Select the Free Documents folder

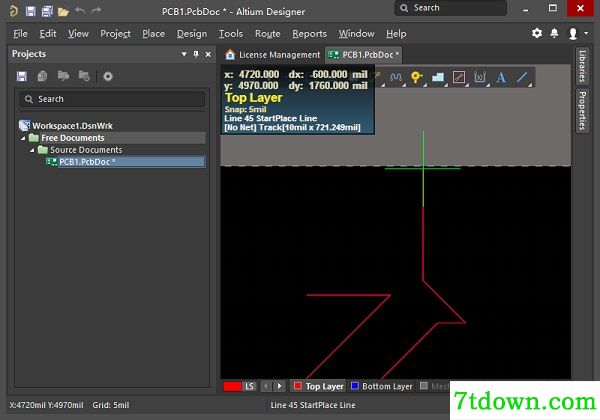pos(72,138)
